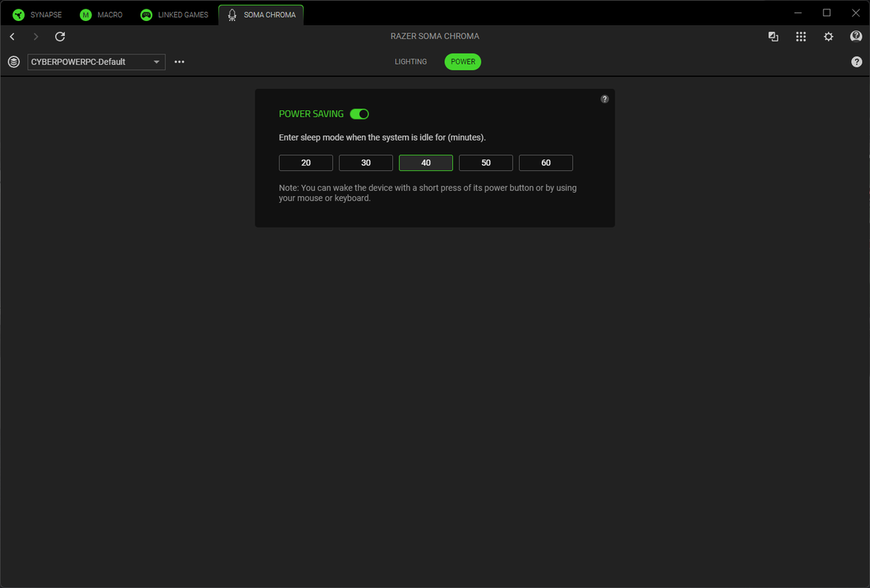The height and width of the screenshot is (588, 870).
Task: Open the Power Saving panel help icon
Action: [x=605, y=99]
